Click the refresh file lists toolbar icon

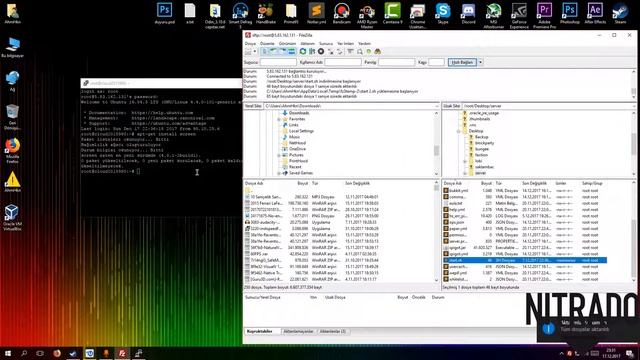click(x=303, y=52)
